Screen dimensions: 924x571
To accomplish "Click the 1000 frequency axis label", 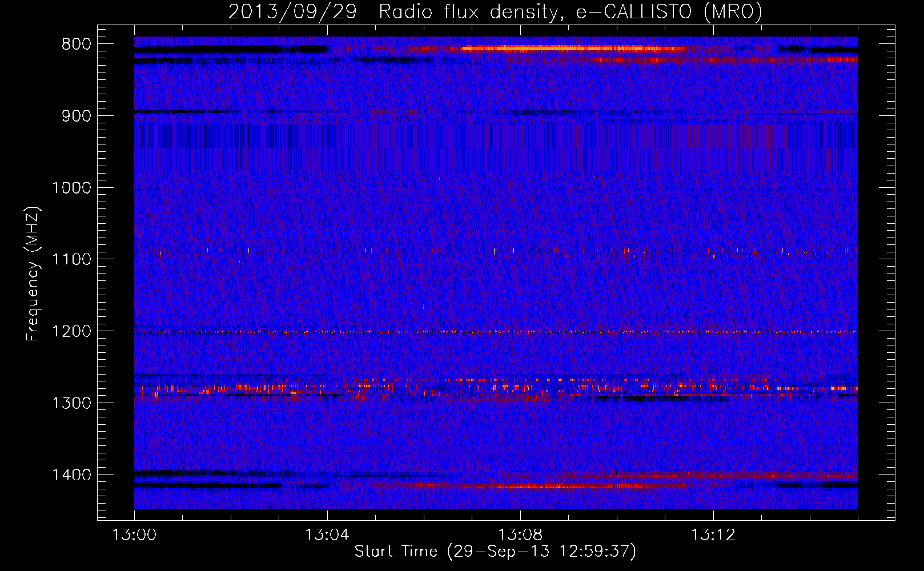I will [x=71, y=188].
